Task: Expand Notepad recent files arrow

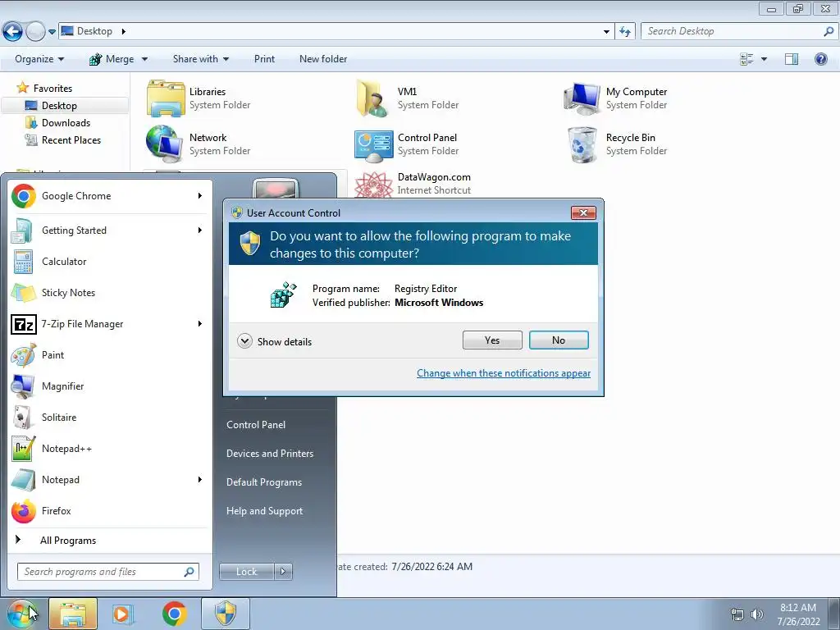Action: (200, 479)
